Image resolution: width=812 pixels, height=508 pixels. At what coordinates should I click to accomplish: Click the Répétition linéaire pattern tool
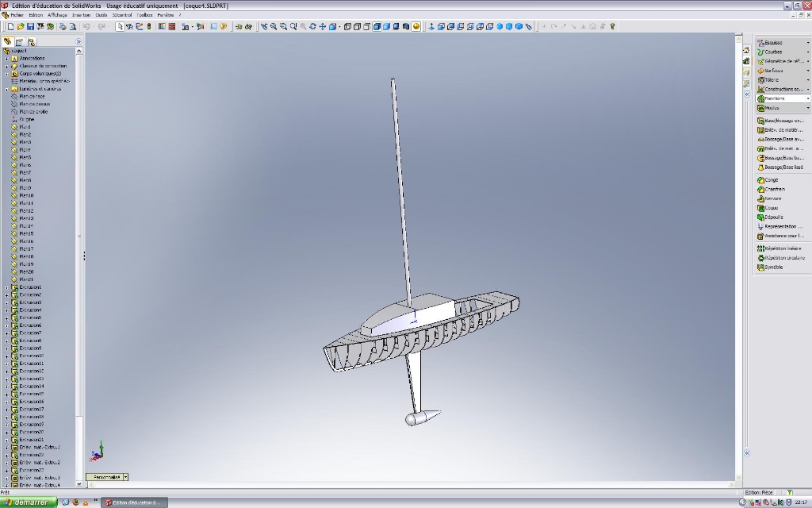point(782,248)
